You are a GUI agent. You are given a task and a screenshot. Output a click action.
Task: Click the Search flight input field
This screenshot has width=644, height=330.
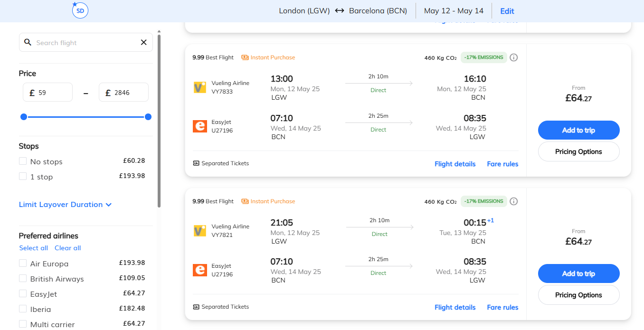[85, 42]
